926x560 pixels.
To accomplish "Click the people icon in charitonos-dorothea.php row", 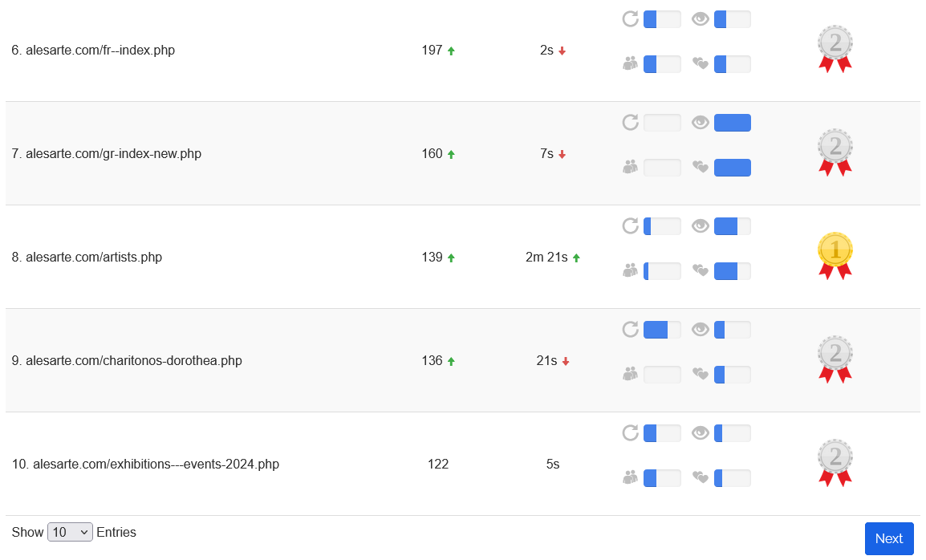I will 631,374.
